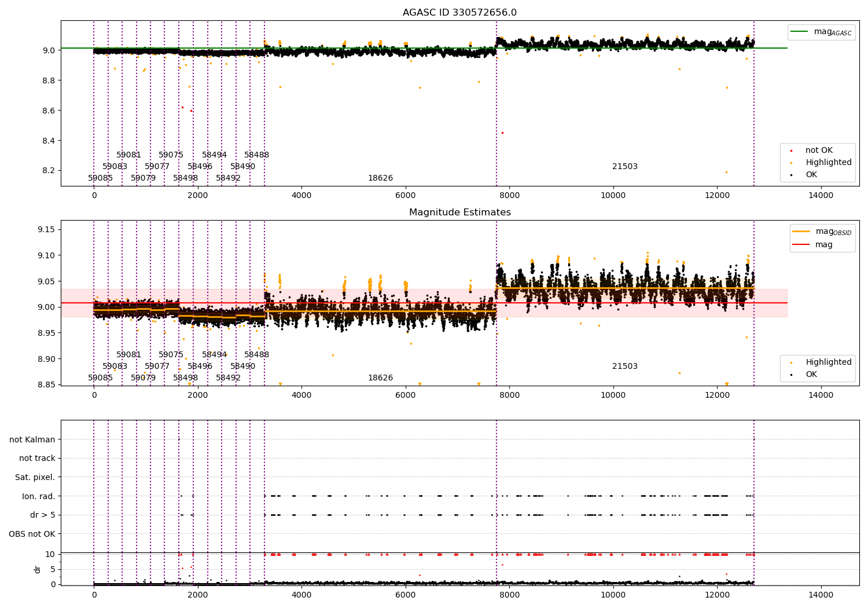Click the "Sat. pixel." axis label
868x608 pixels.
tap(35, 478)
